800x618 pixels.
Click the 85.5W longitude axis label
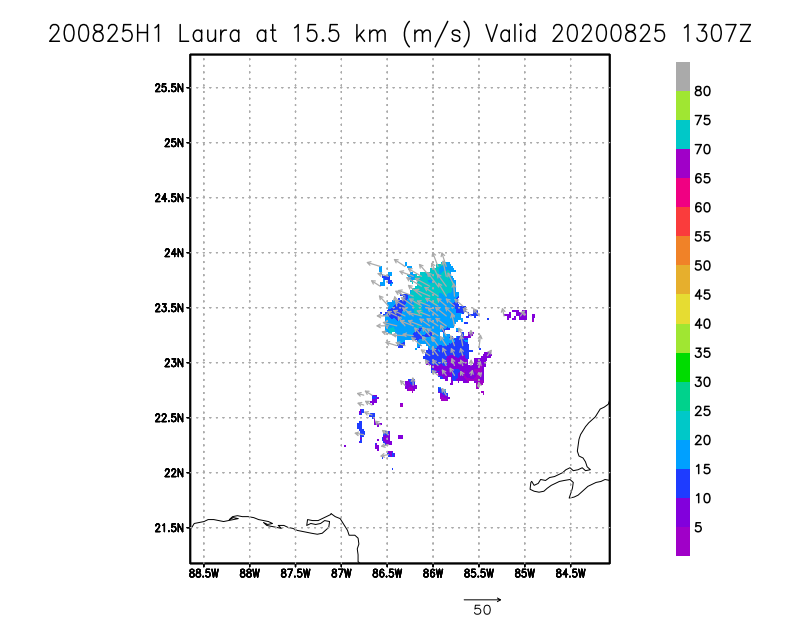479,574
